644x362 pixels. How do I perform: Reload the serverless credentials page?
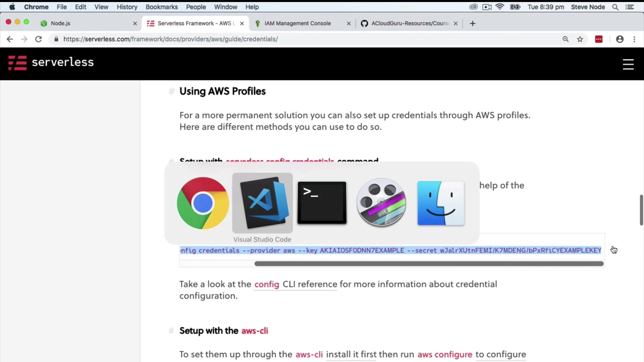pos(38,39)
